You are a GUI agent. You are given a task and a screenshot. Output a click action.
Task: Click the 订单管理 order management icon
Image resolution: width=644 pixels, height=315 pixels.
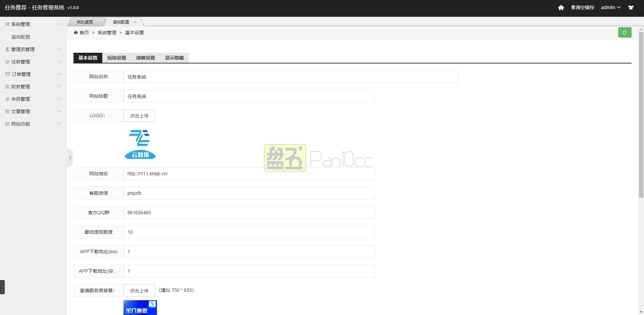(x=7, y=74)
